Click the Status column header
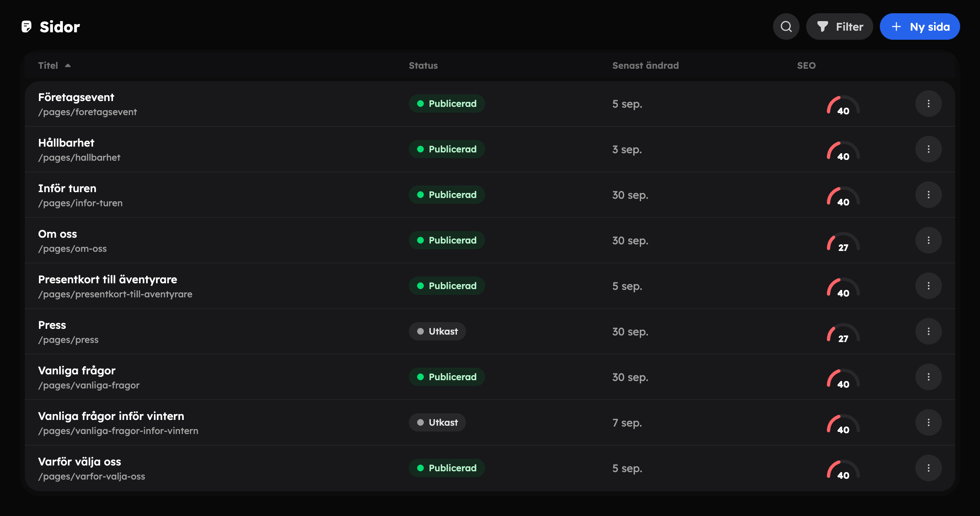 (x=423, y=65)
